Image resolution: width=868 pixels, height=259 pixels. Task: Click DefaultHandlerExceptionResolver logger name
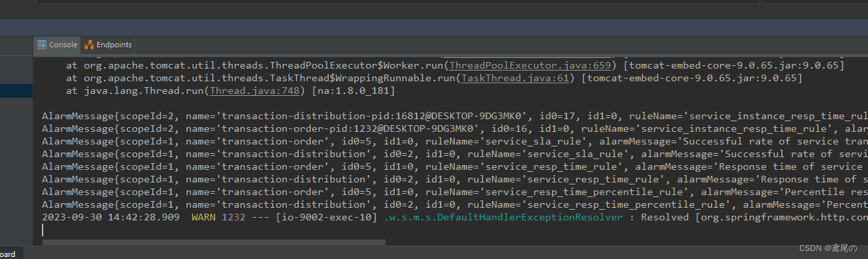[504, 217]
